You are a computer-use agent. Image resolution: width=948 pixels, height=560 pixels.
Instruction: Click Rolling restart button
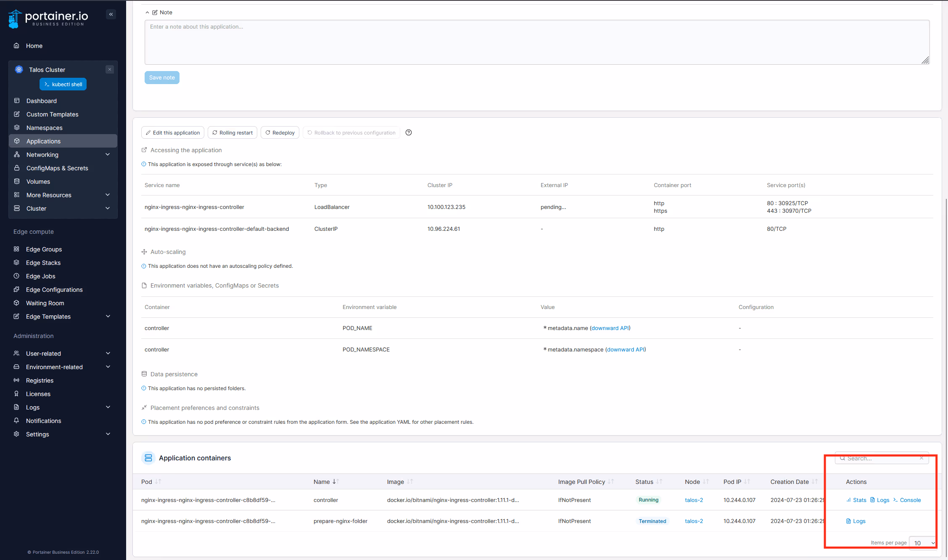click(232, 132)
